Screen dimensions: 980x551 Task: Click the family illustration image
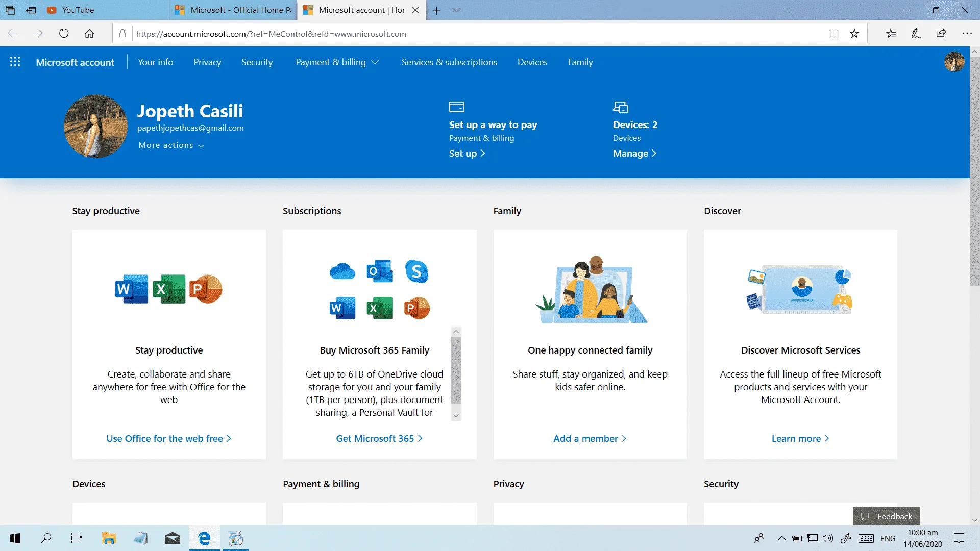591,290
